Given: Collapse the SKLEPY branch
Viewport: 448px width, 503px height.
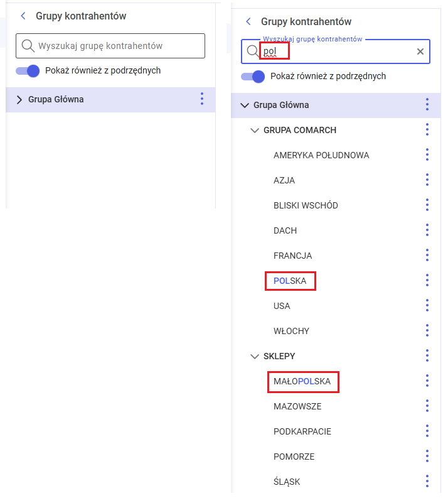Looking at the screenshot, I should click(254, 356).
